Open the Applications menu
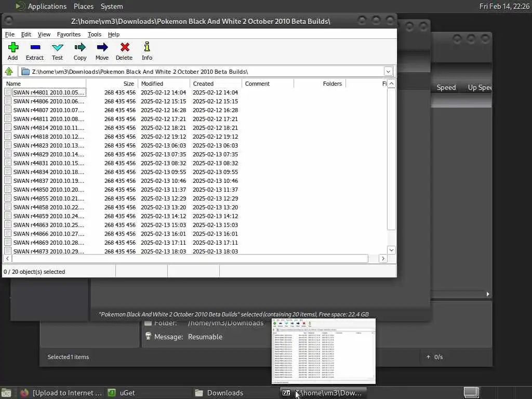This screenshot has height=399, width=532. [47, 6]
